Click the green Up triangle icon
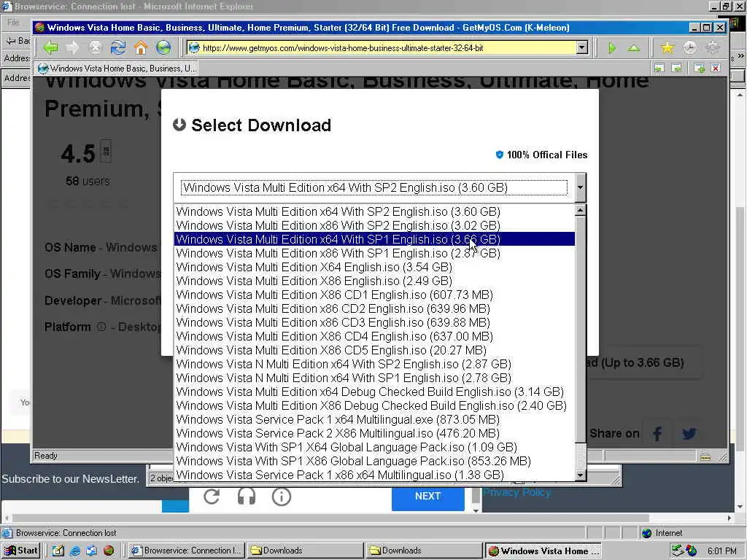The height and width of the screenshot is (560, 747). coord(634,48)
